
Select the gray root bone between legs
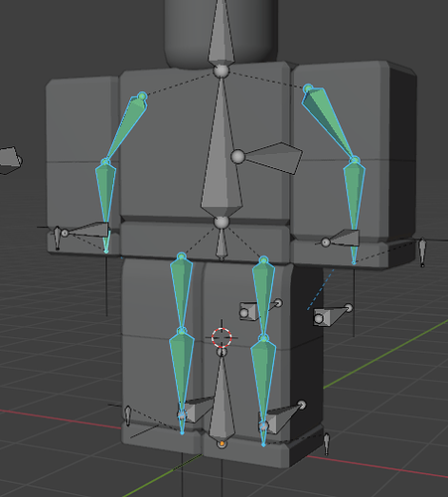pos(222,398)
